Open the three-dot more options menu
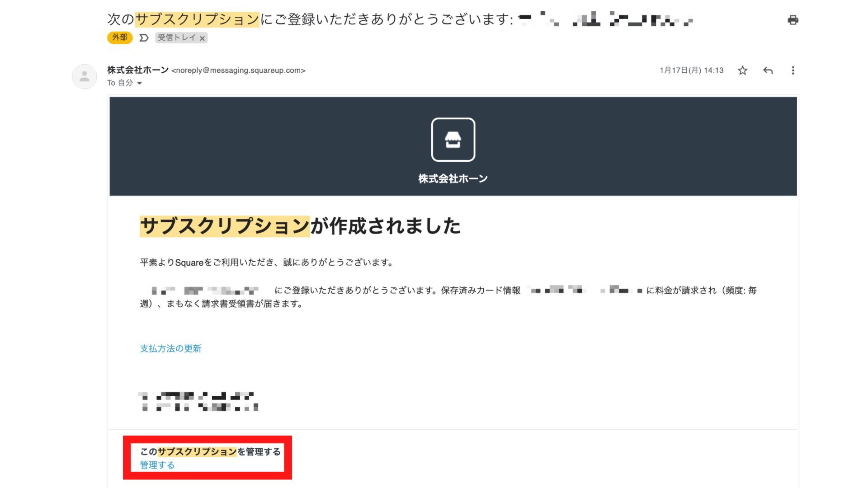 [793, 70]
